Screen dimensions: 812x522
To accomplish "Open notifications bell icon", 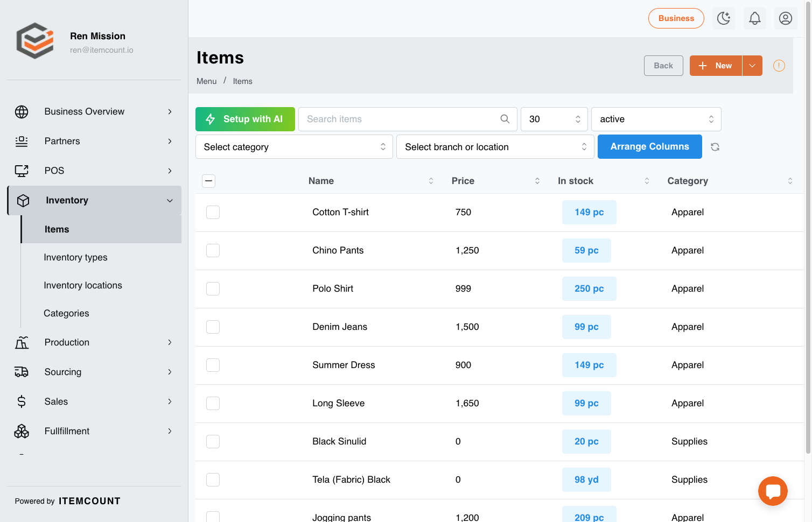I will (755, 18).
